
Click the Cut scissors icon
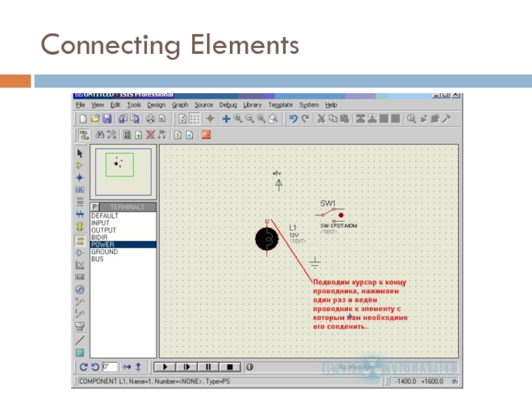321,119
